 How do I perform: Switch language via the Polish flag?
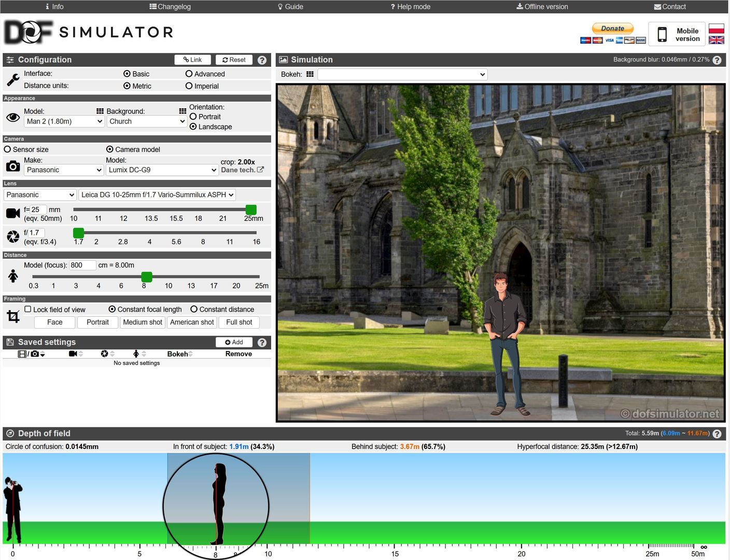click(717, 28)
